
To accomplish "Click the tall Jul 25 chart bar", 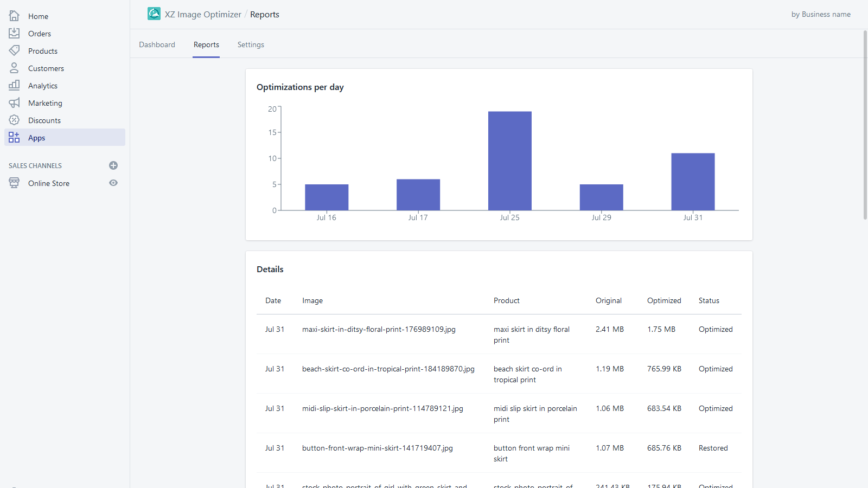I will 509,160.
